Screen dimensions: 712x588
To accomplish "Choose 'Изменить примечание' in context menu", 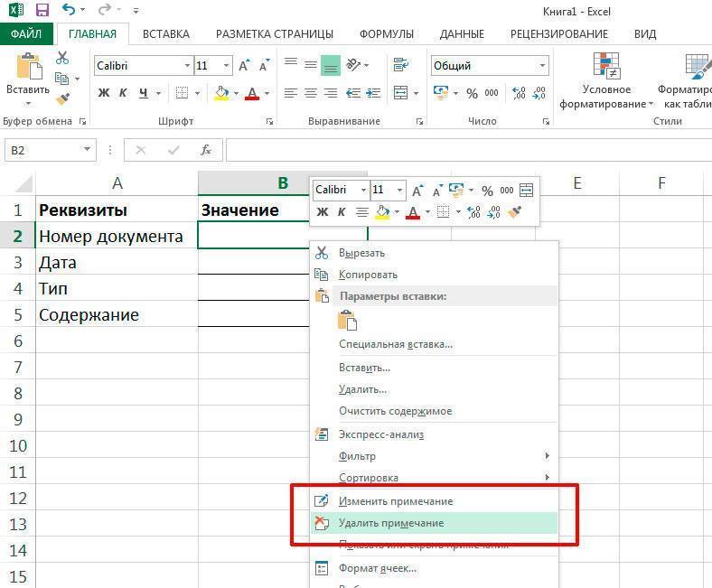I will click(x=396, y=501).
